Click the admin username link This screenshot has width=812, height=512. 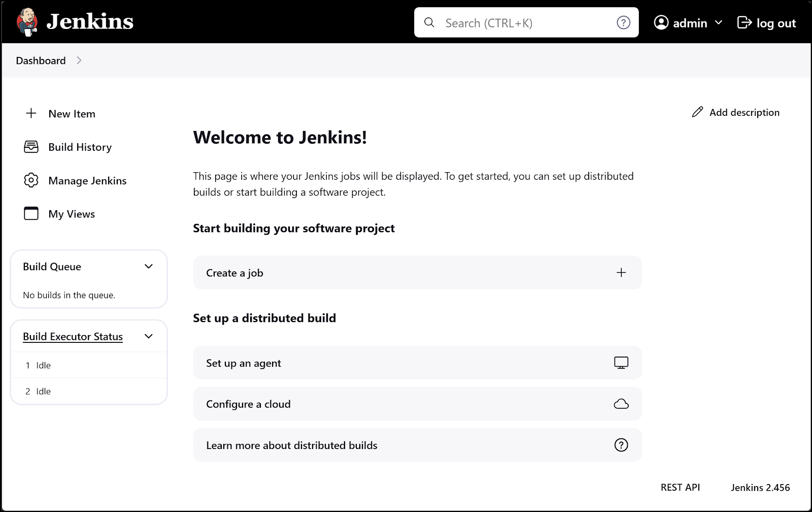click(x=690, y=23)
